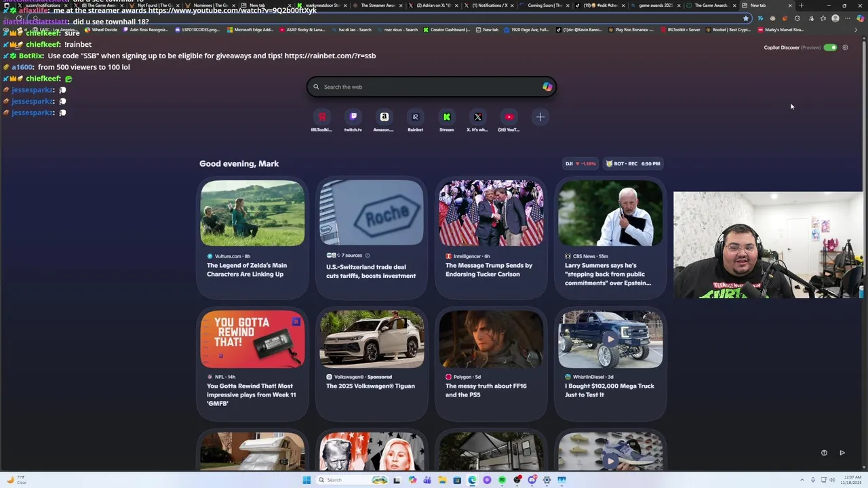Viewport: 868px width, 488px height.
Task: Open the FF16 and PS5 Polygon article
Action: tap(491, 365)
